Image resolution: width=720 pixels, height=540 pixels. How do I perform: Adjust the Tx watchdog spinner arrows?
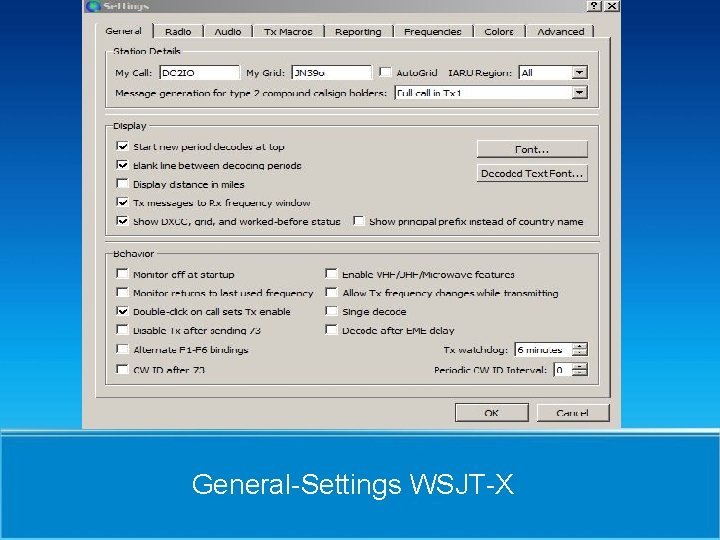(x=580, y=349)
